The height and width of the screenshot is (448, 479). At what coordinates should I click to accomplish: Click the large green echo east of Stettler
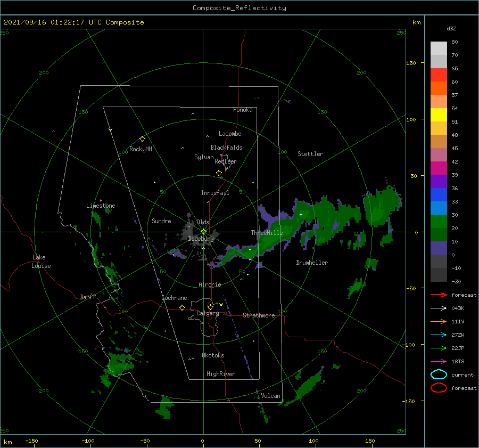(x=381, y=205)
